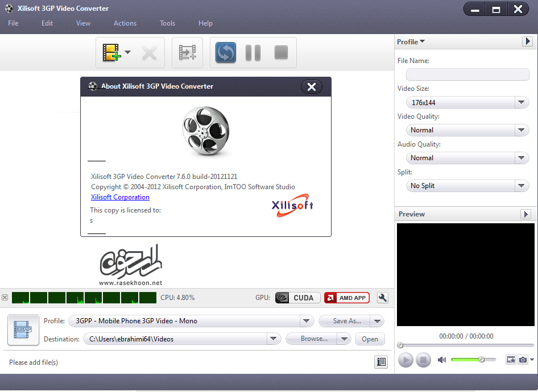The width and height of the screenshot is (538, 392).
Task: Mute audio with the speaker icon
Action: point(442,360)
